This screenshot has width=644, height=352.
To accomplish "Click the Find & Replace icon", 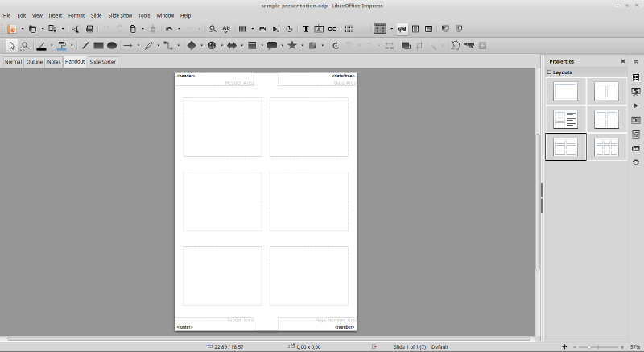I will click(x=213, y=29).
